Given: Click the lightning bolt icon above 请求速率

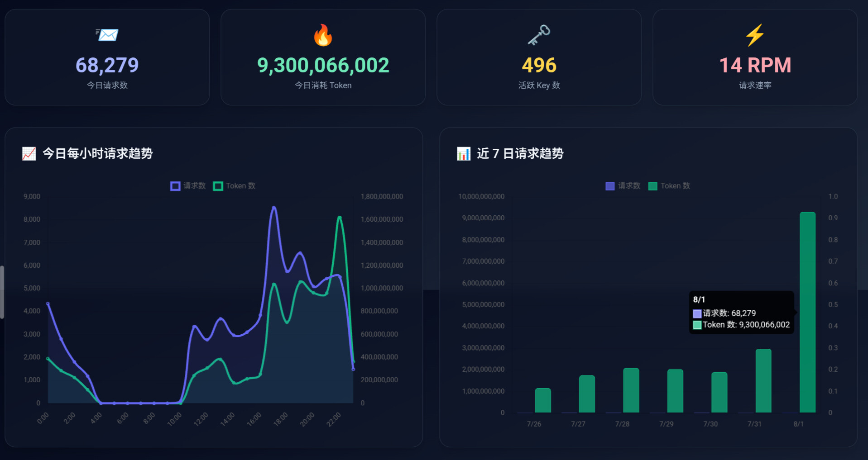Looking at the screenshot, I should (755, 35).
